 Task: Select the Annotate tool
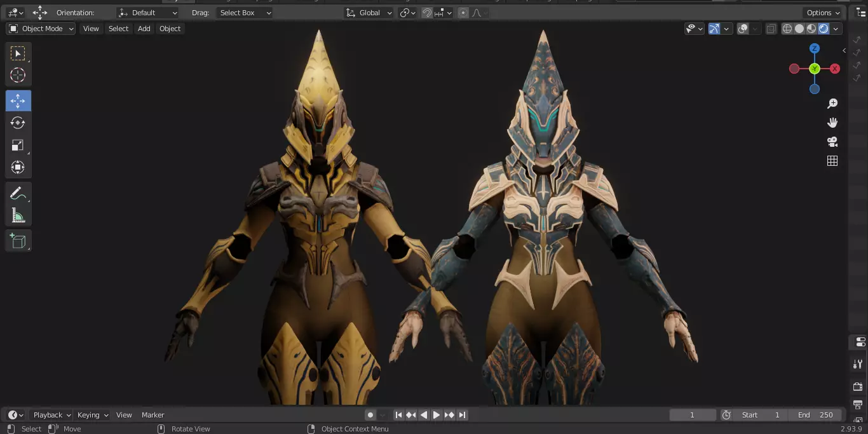pyautogui.click(x=18, y=193)
